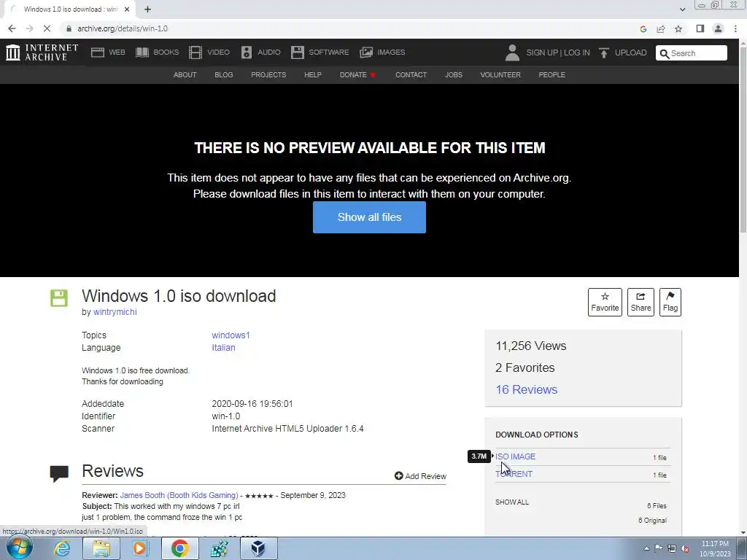Screen dimensions: 747x560
Task: Click the Share button
Action: click(x=640, y=302)
